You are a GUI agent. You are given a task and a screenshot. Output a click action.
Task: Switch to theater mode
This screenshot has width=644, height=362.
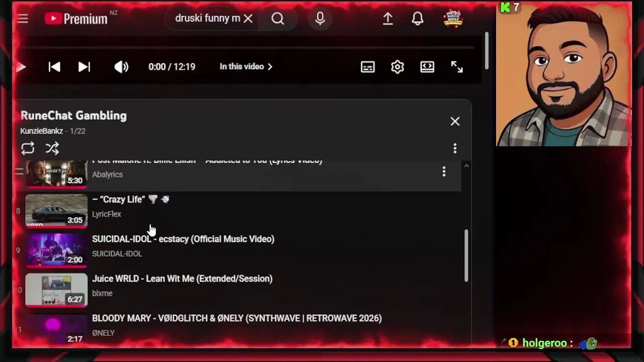pyautogui.click(x=427, y=67)
